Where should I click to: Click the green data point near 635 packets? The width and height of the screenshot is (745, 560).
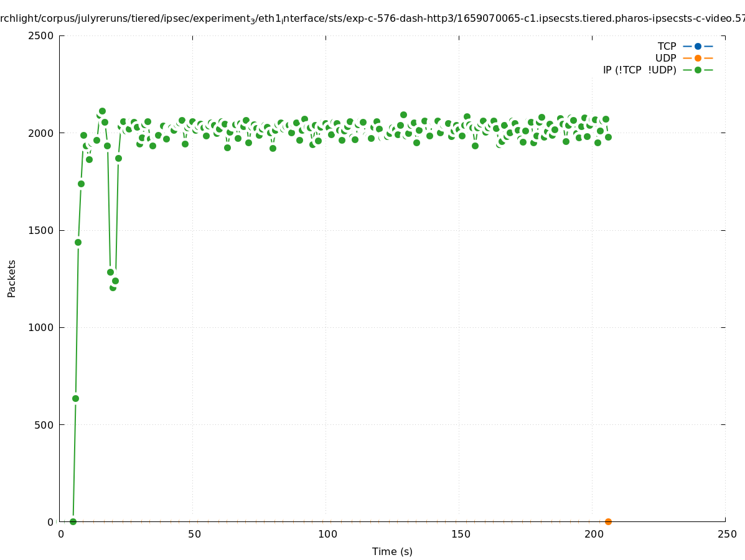(x=75, y=398)
